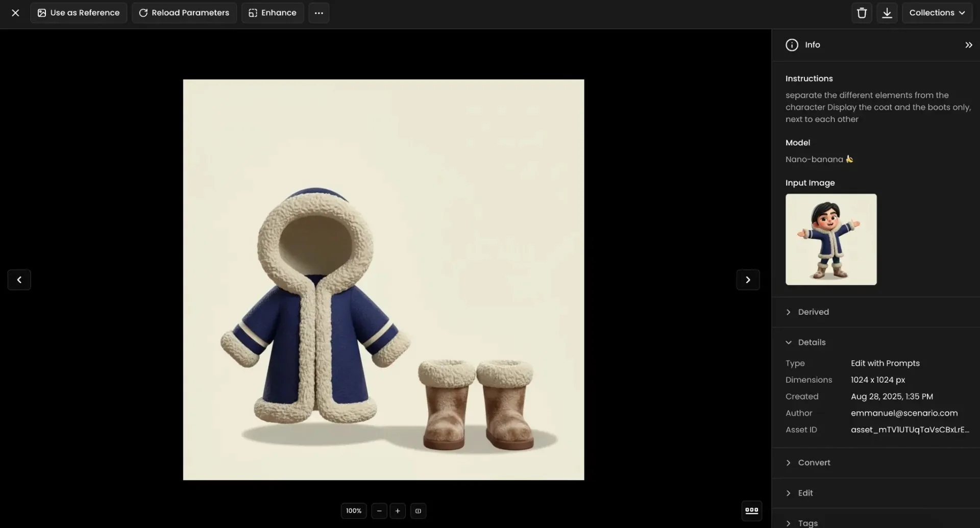This screenshot has height=528, width=980.
Task: Zoom out using the minus icon
Action: point(379,511)
